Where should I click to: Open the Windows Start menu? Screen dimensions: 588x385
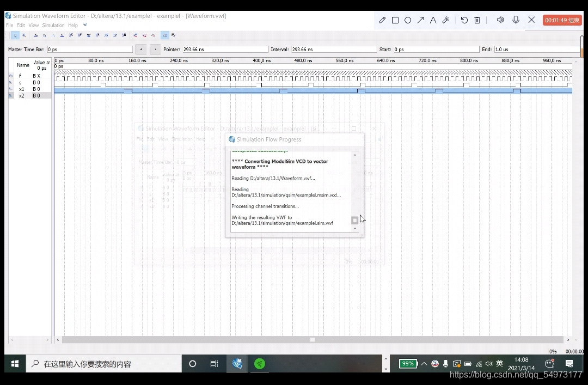[15, 364]
